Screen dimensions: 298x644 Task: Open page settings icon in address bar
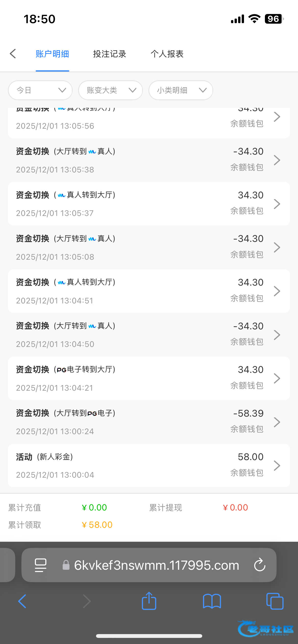tap(40, 565)
